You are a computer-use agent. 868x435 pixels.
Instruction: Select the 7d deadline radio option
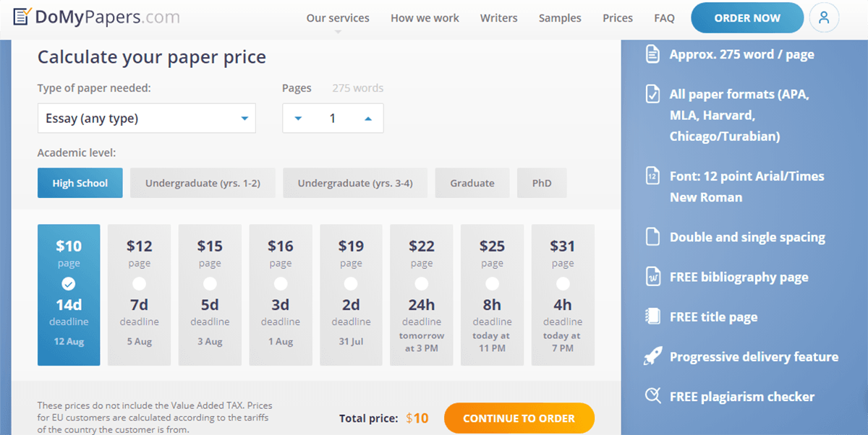pos(140,283)
